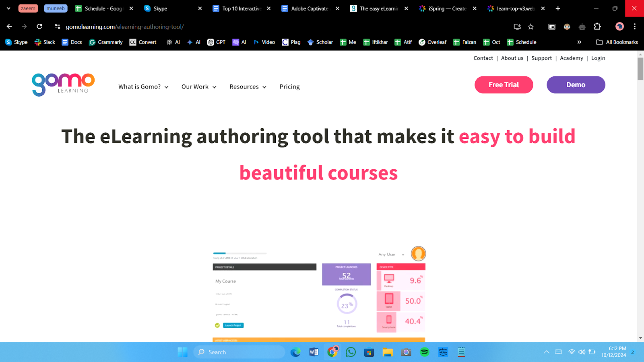Install the app from the address bar icon
644x362 pixels.
(517, 27)
